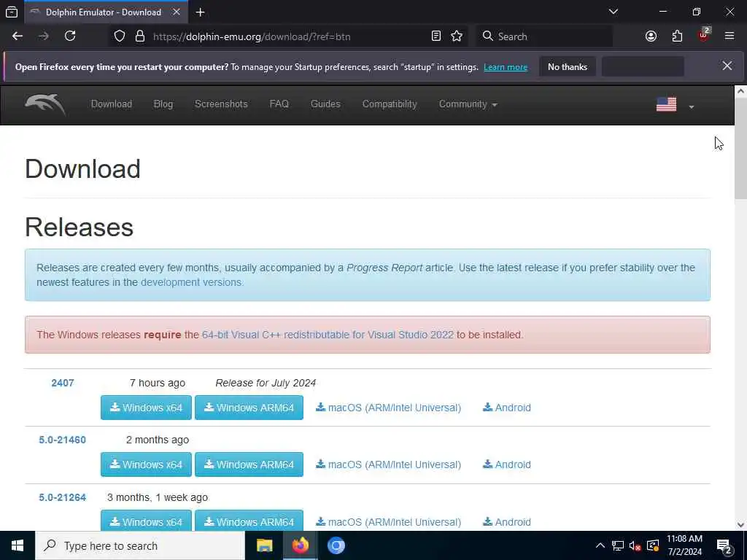Open the Windows Start menu
This screenshot has height=560, width=747.
[18, 545]
